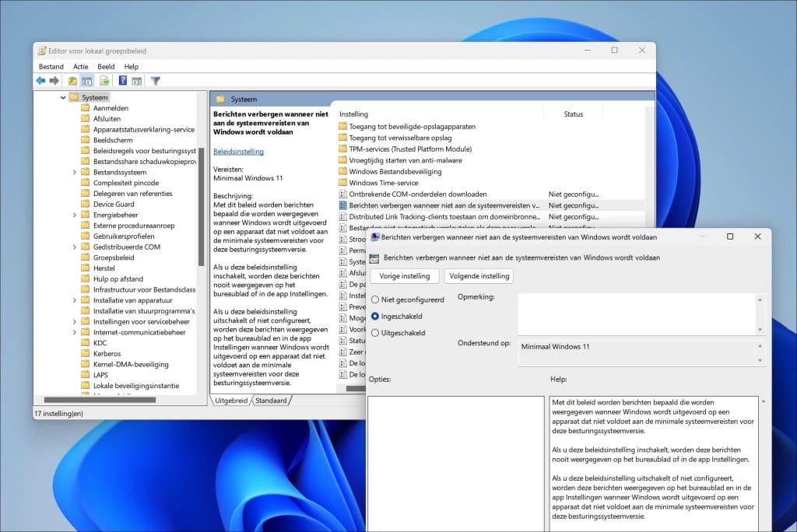Expand the Internet-communicatiebeheer tree node
Screen dimensions: 797x532
point(74,332)
